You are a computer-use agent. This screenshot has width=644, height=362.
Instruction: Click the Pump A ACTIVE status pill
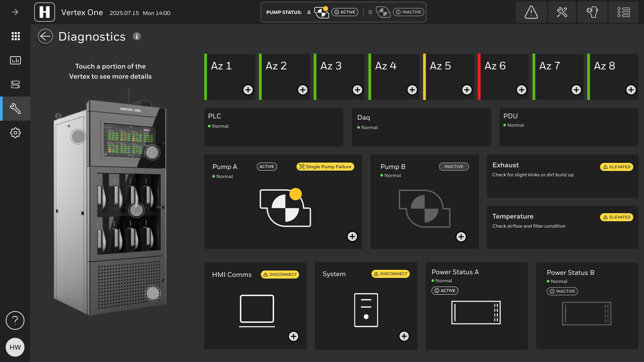(x=267, y=167)
